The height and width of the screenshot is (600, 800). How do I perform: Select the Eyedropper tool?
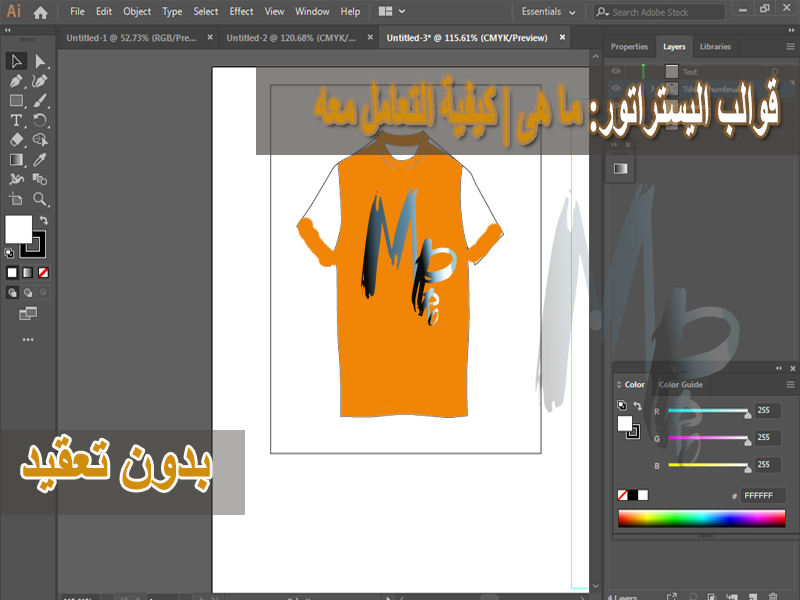pos(40,160)
